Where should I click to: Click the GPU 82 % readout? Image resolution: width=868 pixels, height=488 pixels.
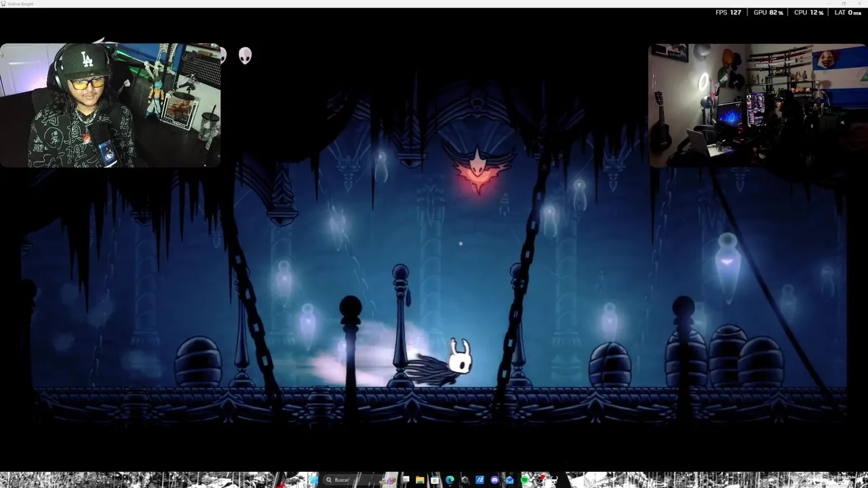click(768, 12)
